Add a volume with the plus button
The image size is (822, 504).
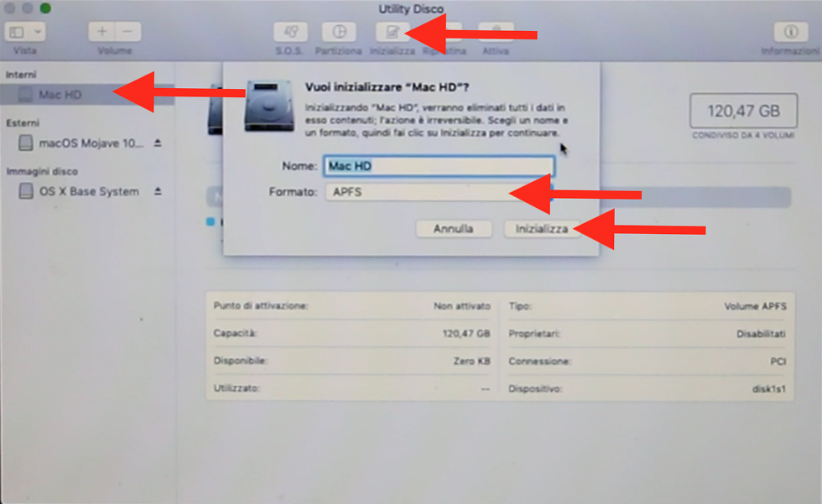point(101,31)
